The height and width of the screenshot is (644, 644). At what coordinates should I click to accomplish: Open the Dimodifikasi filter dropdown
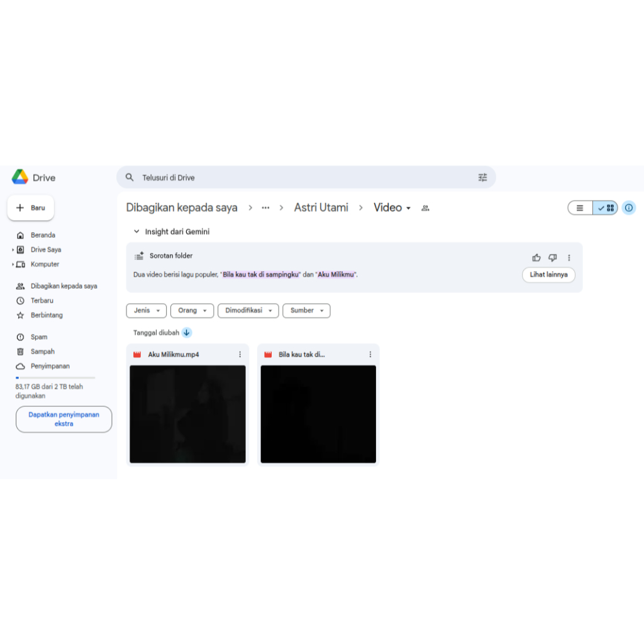pos(248,311)
